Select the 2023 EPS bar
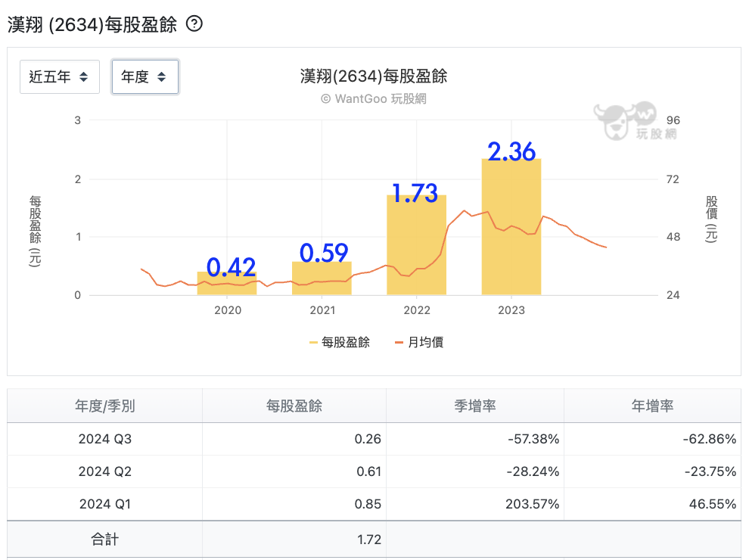Viewport: 746px width, 560px height. point(511,227)
